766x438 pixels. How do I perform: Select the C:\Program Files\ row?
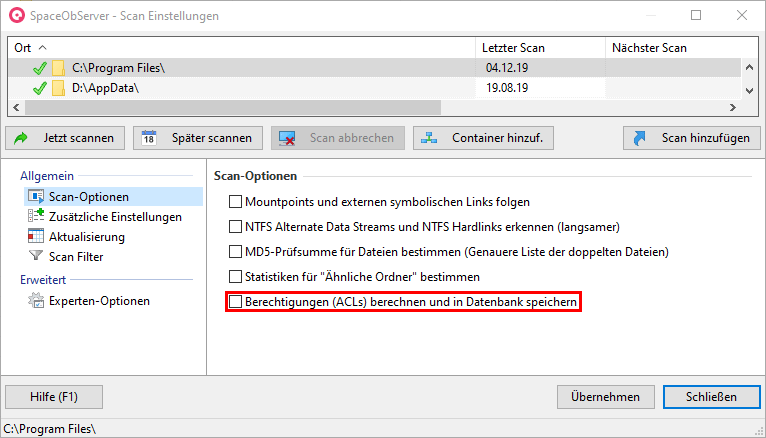click(x=375, y=68)
